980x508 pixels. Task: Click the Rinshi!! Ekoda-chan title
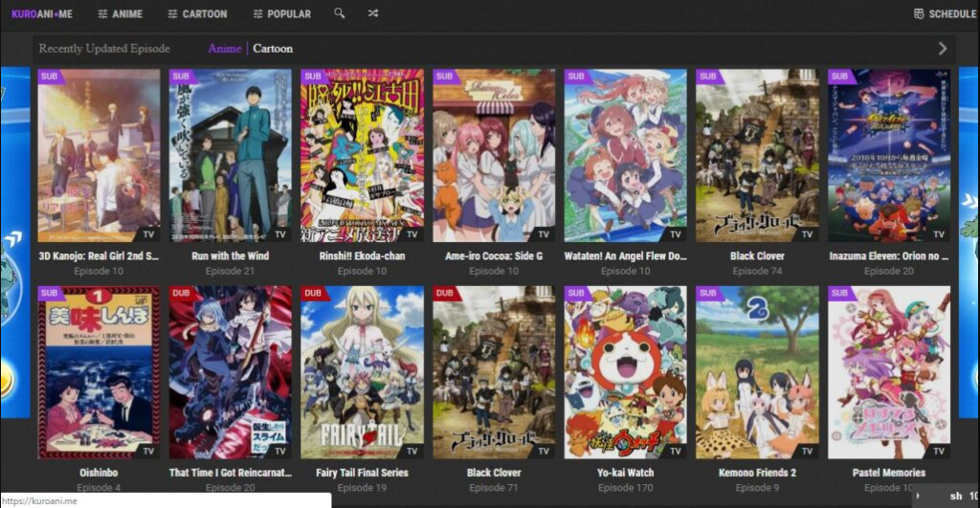(x=362, y=255)
